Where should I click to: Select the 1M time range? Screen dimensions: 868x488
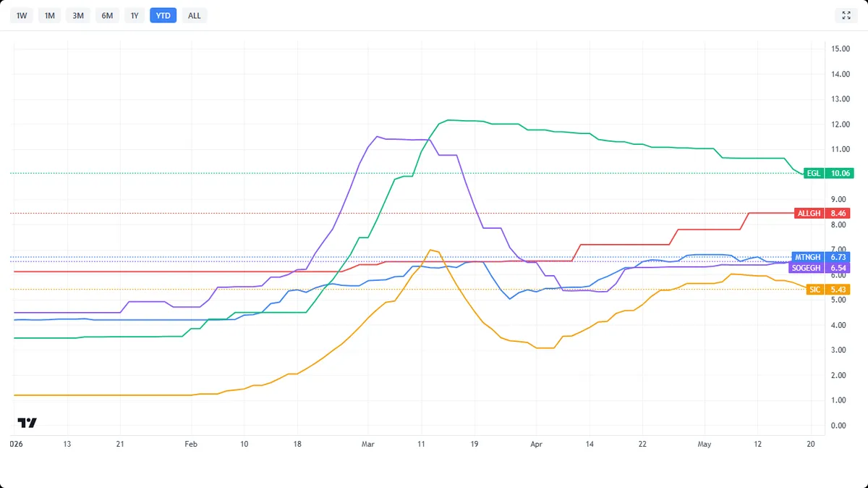point(50,15)
